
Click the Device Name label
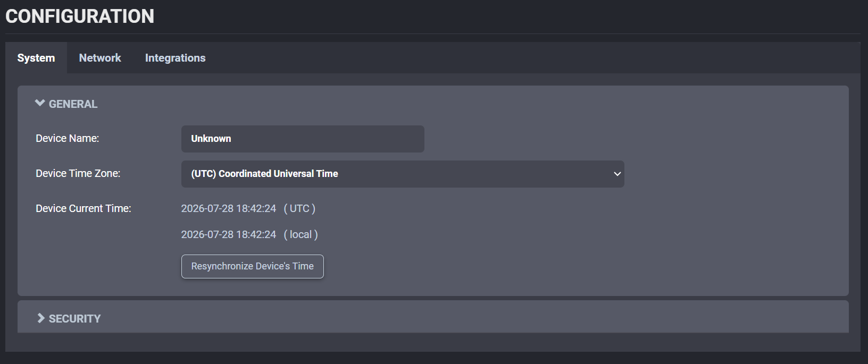coord(68,138)
